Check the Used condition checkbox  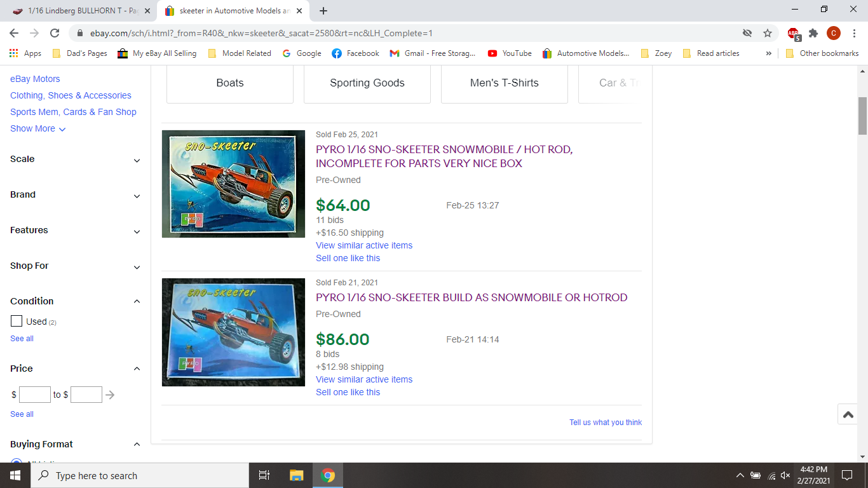(17, 321)
